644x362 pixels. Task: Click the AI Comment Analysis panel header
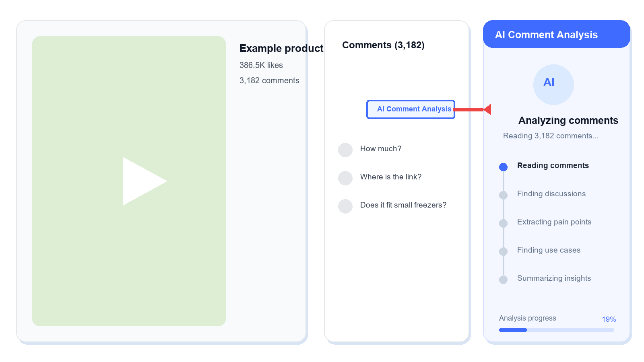(x=557, y=34)
